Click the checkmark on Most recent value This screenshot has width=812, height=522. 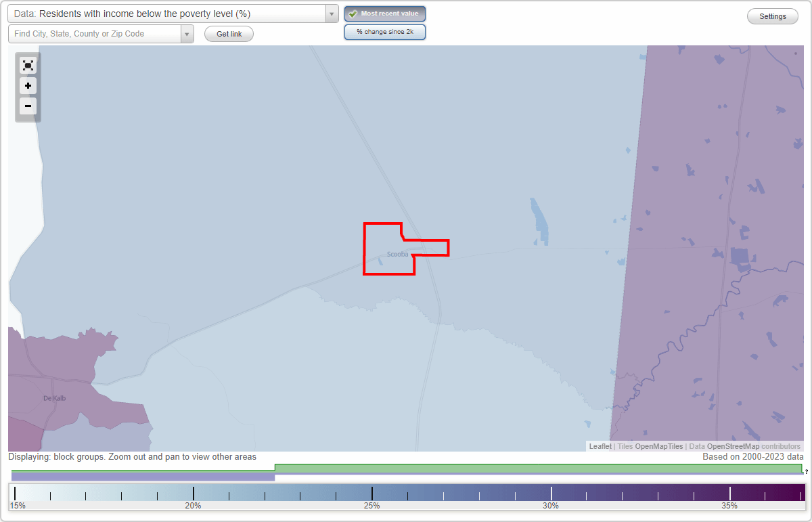click(353, 13)
